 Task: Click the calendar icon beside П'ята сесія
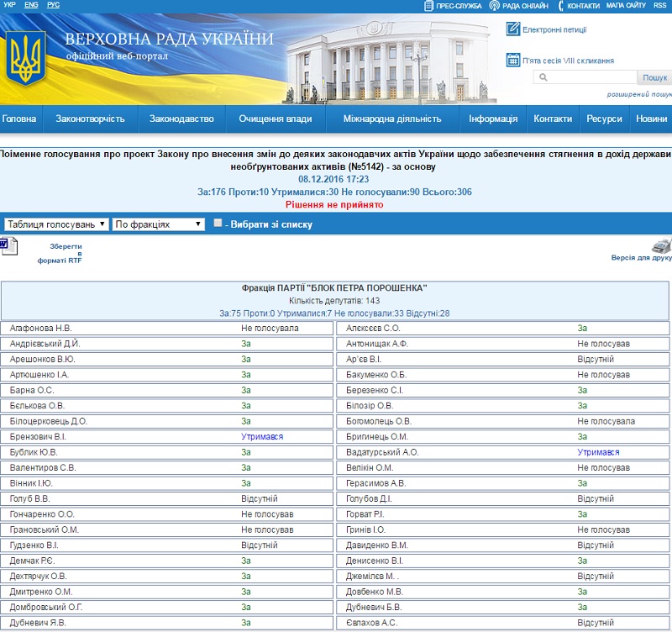point(512,60)
